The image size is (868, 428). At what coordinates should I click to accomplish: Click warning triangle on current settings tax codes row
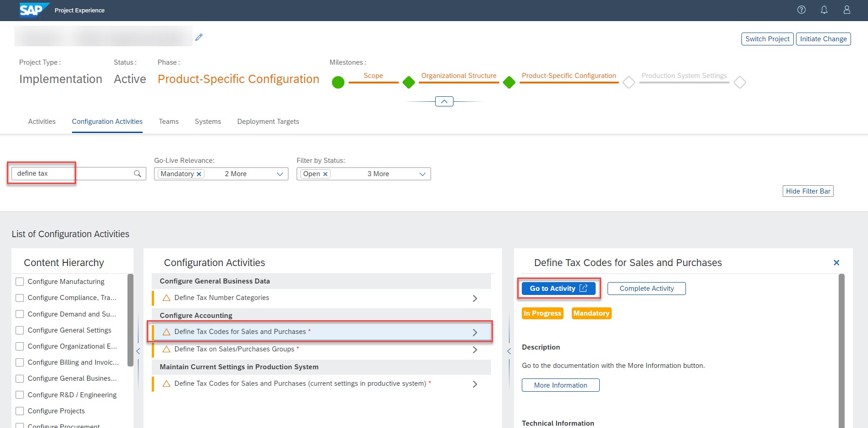pos(166,384)
